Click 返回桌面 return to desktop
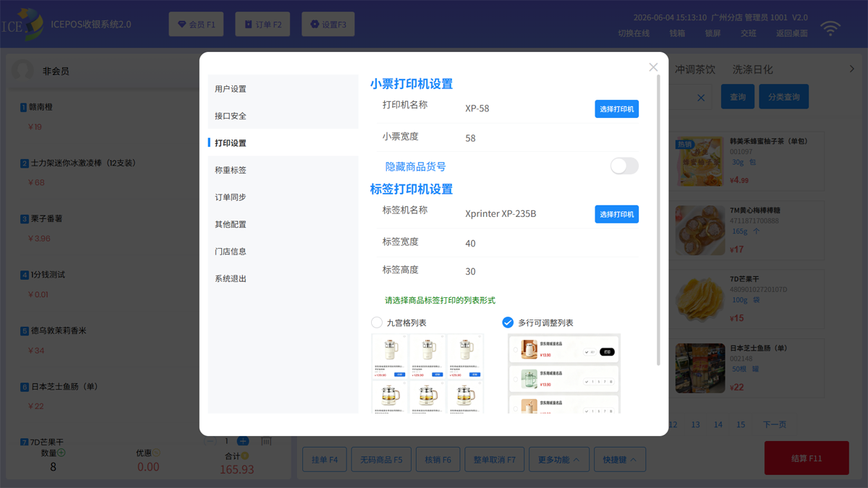 click(x=792, y=33)
